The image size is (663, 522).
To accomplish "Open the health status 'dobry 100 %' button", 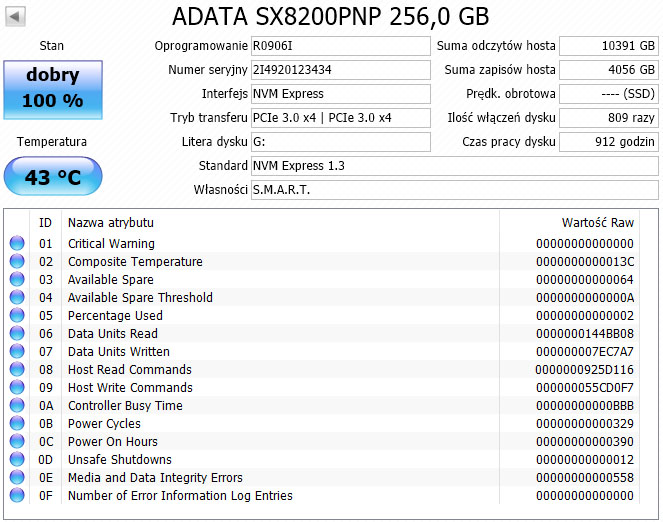I will (x=53, y=90).
